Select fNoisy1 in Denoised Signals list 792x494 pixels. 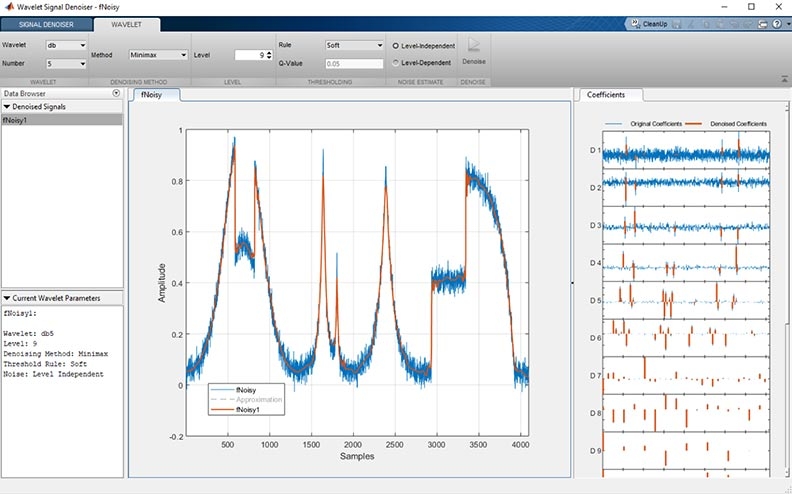point(62,120)
